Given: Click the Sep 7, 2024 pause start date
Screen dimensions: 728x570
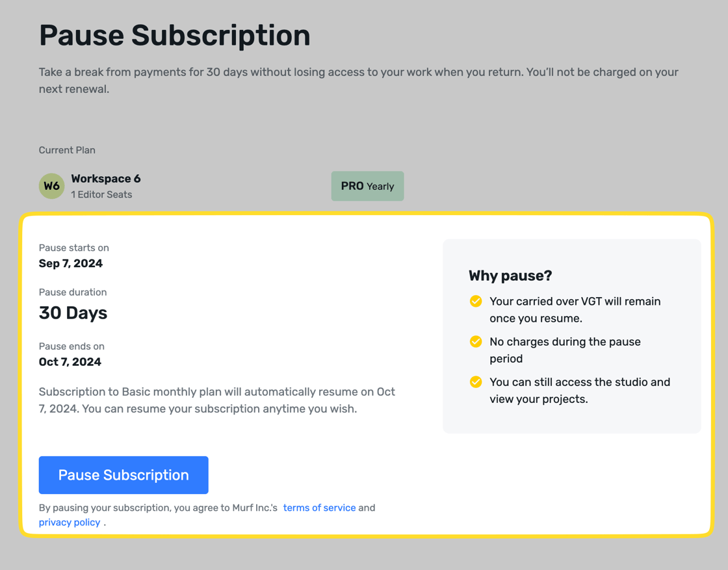Looking at the screenshot, I should (70, 263).
